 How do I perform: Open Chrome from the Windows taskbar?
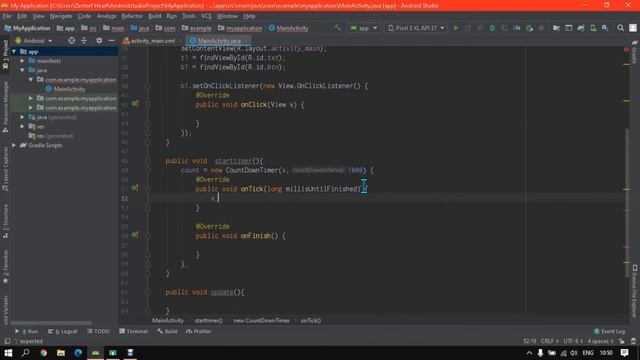tap(43, 353)
